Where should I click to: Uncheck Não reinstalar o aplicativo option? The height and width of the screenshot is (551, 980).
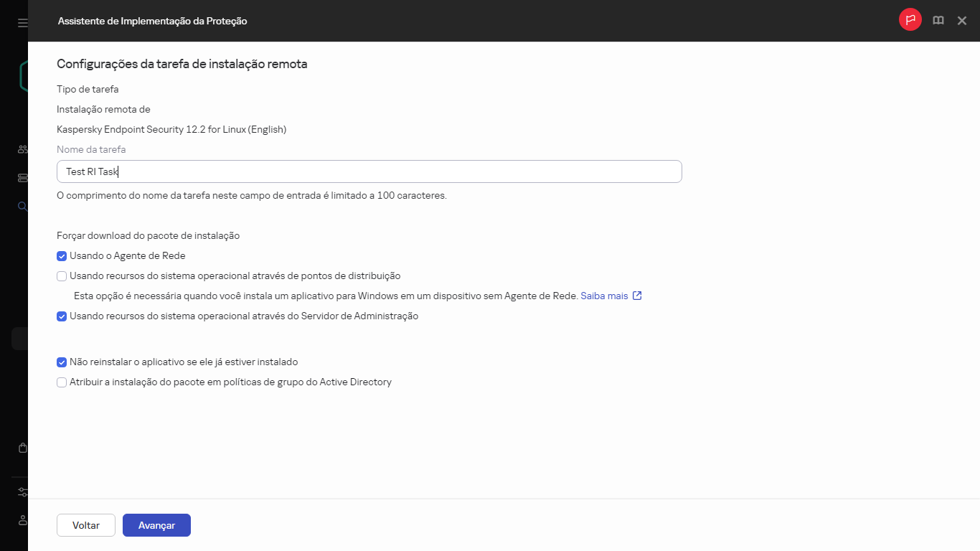click(x=62, y=362)
